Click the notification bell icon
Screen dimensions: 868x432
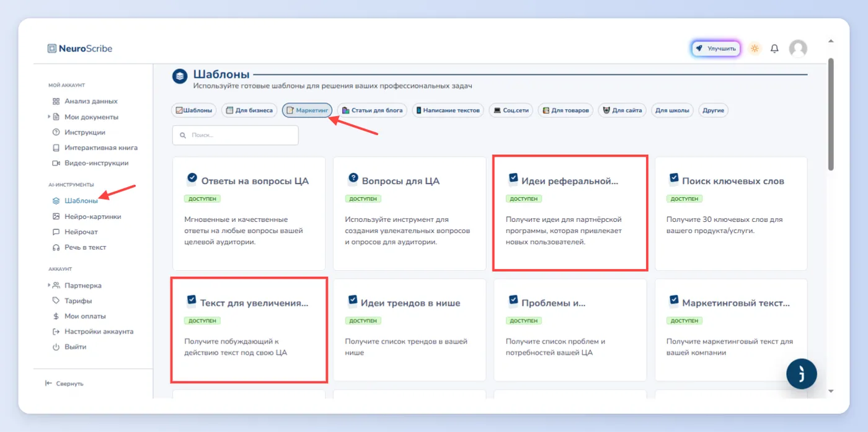point(774,48)
